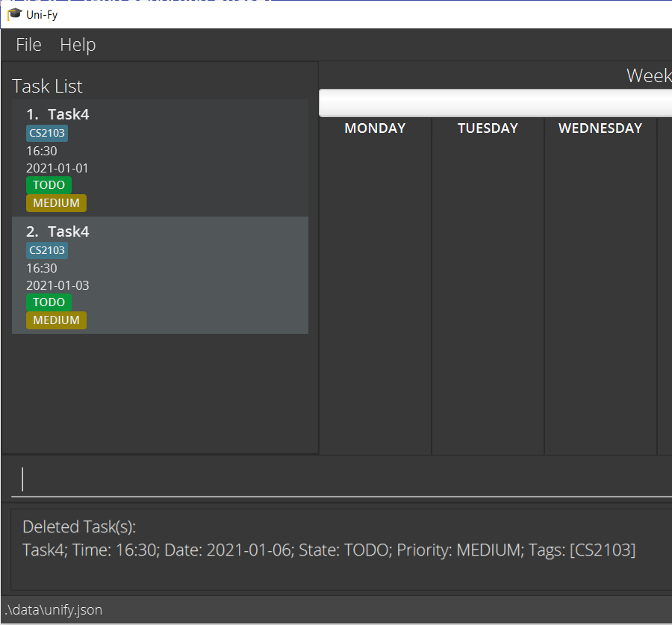Open the Help menu
The width and height of the screenshot is (672, 625).
point(78,45)
